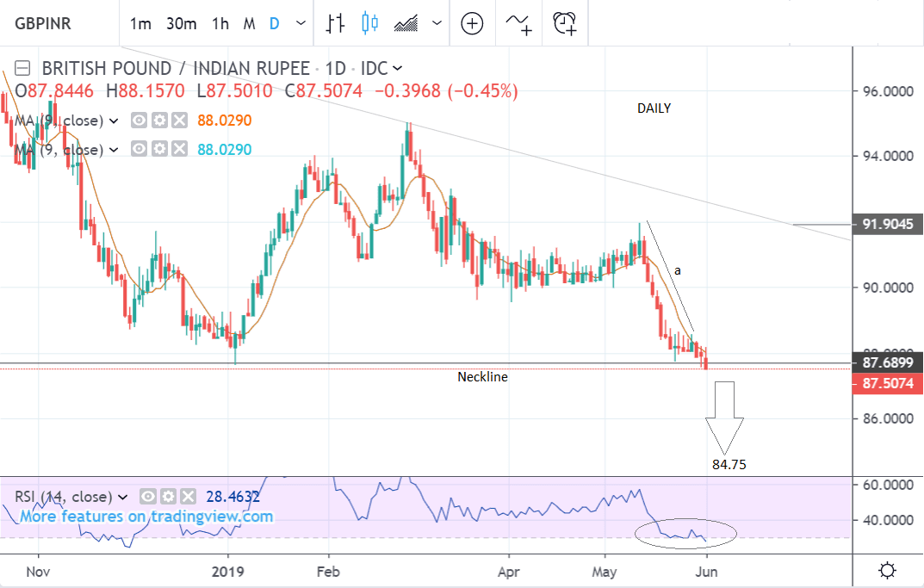Open settings for the cyan MA indicator
924x588 pixels.
(159, 148)
